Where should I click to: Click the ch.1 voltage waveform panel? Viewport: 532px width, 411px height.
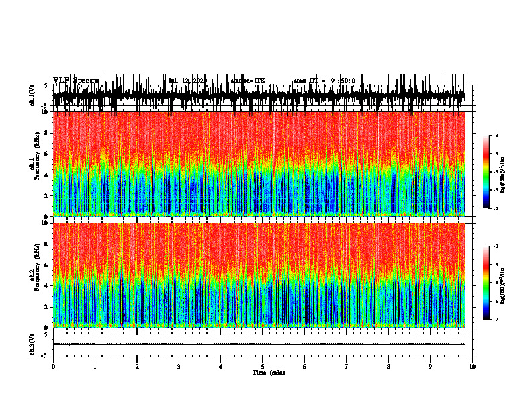tap(263, 95)
